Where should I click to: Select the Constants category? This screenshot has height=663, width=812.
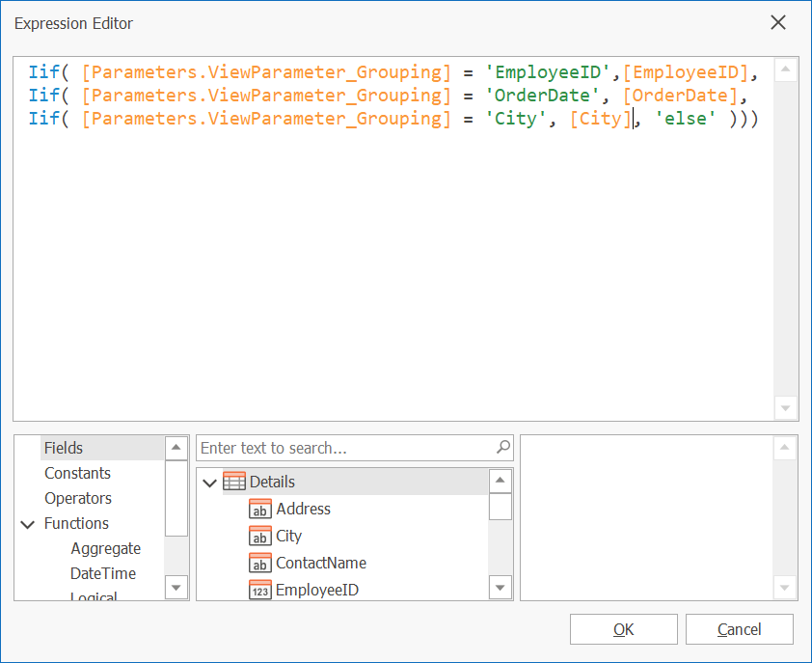pyautogui.click(x=77, y=473)
